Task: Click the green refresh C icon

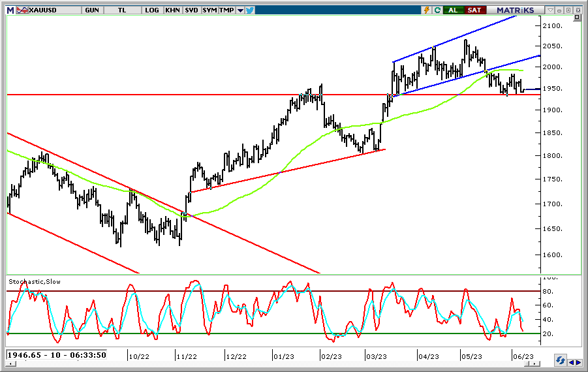Action: (x=437, y=10)
